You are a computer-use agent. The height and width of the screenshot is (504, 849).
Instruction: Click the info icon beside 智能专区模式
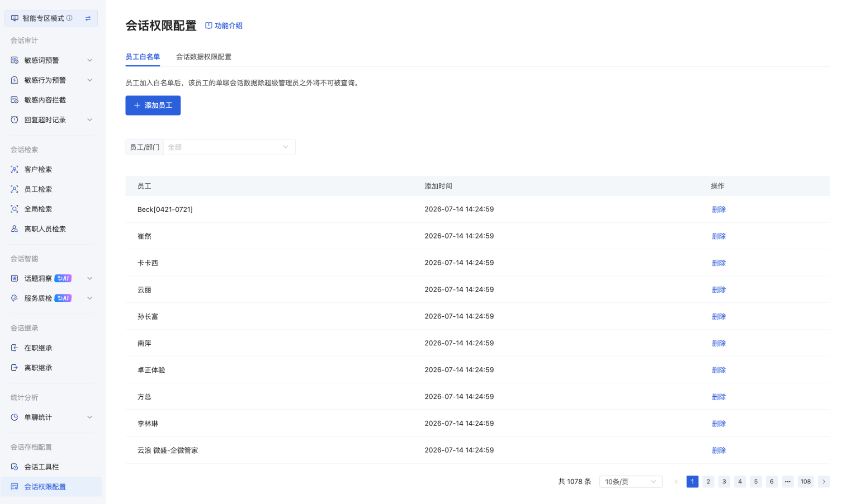click(69, 18)
